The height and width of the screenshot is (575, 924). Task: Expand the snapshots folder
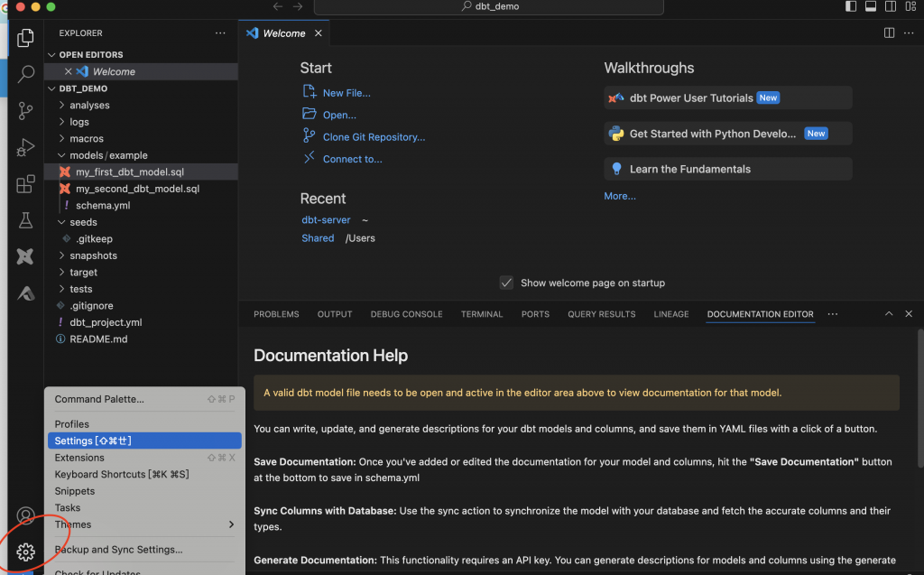point(93,255)
